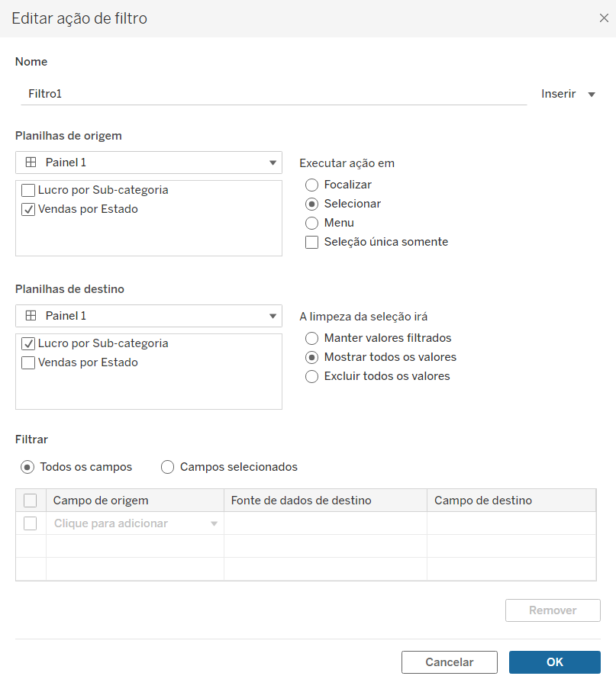The width and height of the screenshot is (616, 689).
Task: Open the Inserir dropdown arrow
Action: (592, 95)
